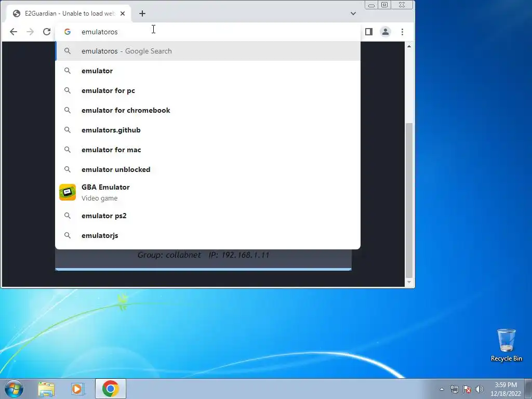The height and width of the screenshot is (399, 532).
Task: Choose the 'emulatorjs' suggestion
Action: (208, 235)
